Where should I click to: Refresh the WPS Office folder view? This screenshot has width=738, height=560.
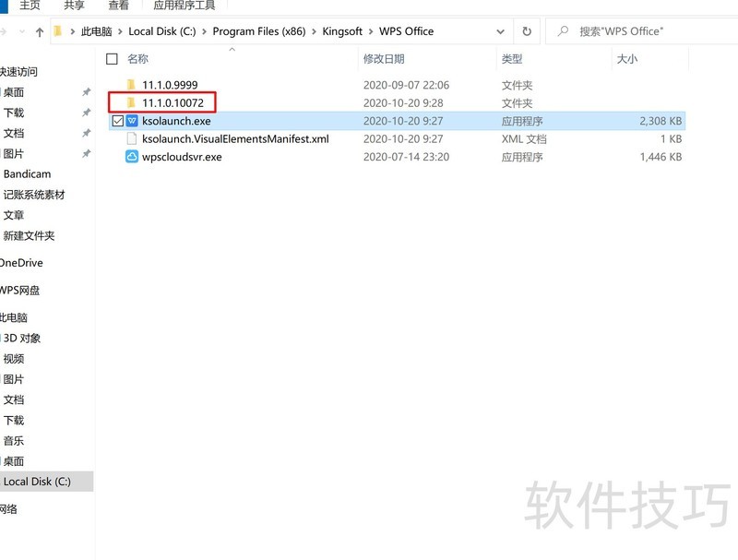527,31
